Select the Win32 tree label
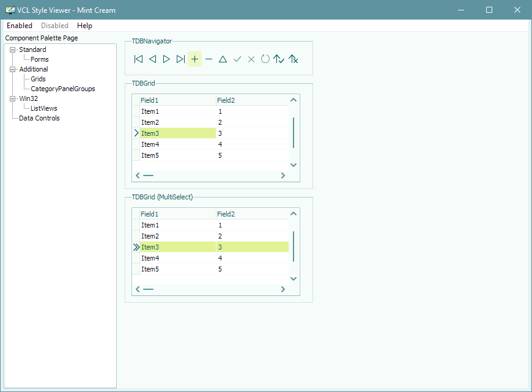Viewport: 532px width, 392px height. tap(29, 98)
